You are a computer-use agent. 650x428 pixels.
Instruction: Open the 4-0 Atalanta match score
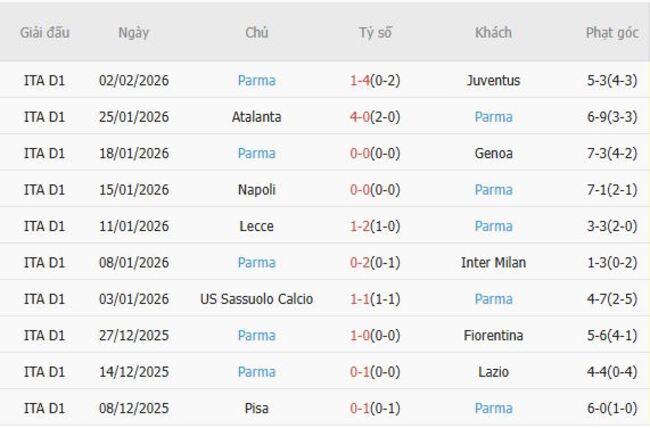[360, 117]
